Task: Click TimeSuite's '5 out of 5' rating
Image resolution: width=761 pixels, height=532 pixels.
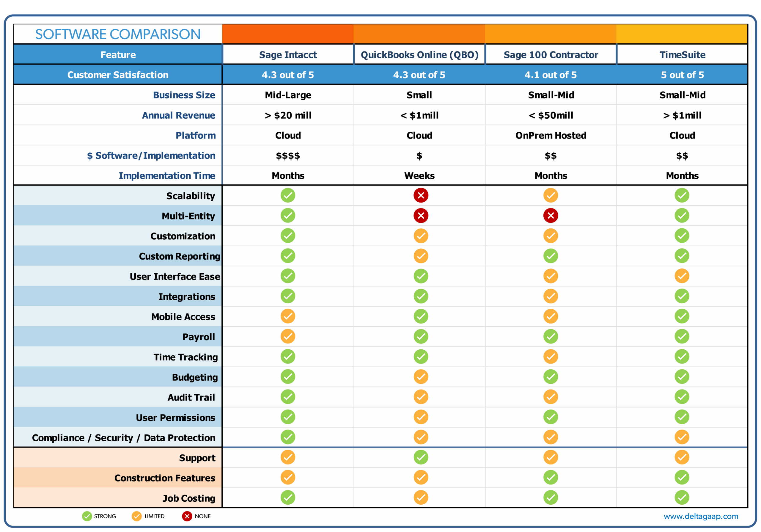Action: [682, 75]
